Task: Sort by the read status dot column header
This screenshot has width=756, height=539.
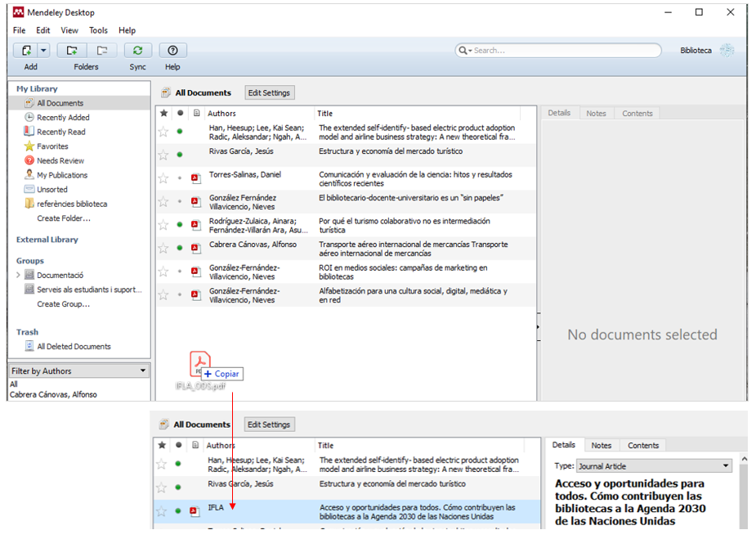Action: (x=180, y=114)
